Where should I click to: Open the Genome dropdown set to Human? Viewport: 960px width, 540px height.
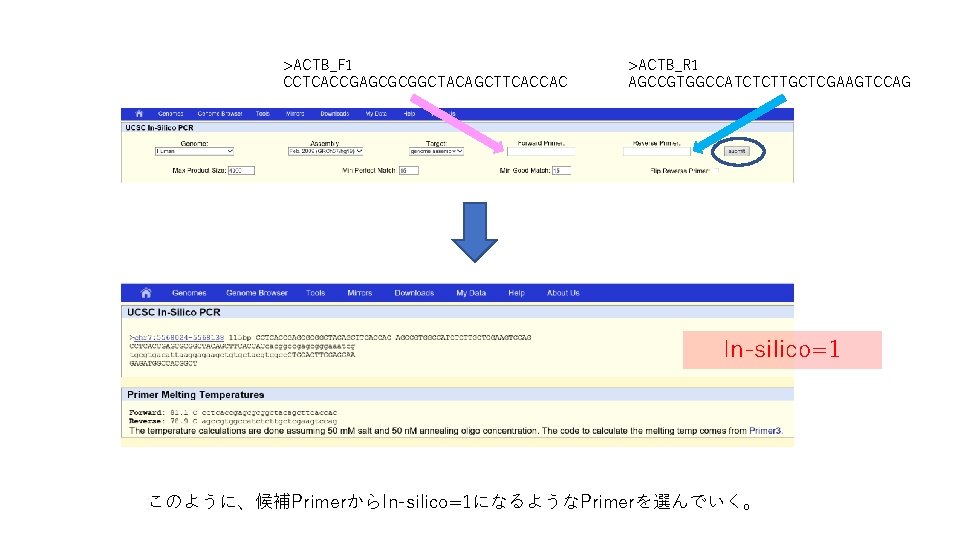click(x=194, y=151)
